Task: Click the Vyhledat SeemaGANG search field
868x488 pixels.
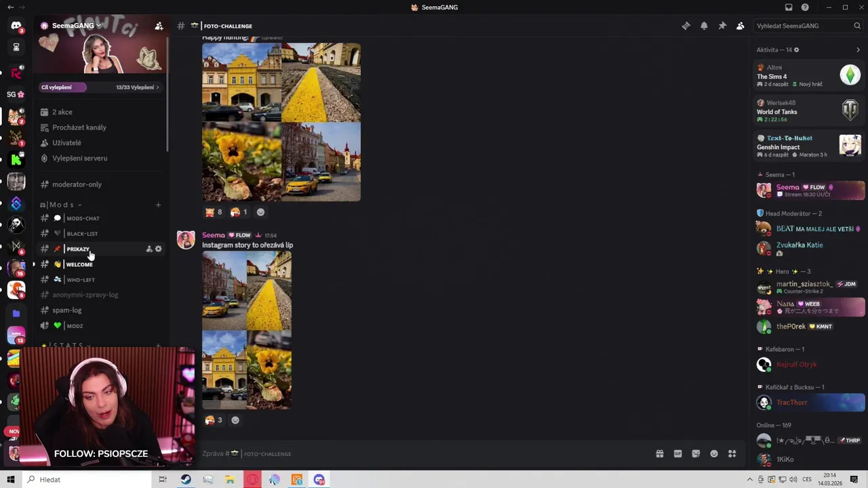Action: tap(808, 26)
